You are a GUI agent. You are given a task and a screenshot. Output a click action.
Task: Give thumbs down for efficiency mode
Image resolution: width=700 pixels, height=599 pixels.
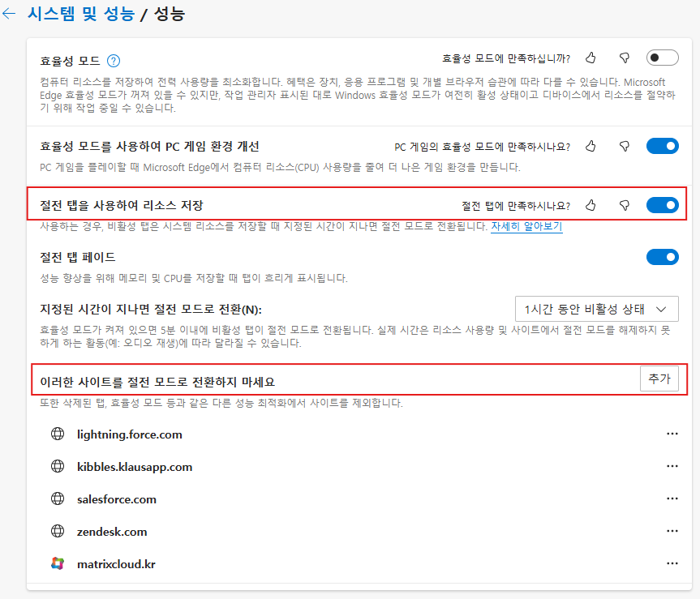point(624,58)
